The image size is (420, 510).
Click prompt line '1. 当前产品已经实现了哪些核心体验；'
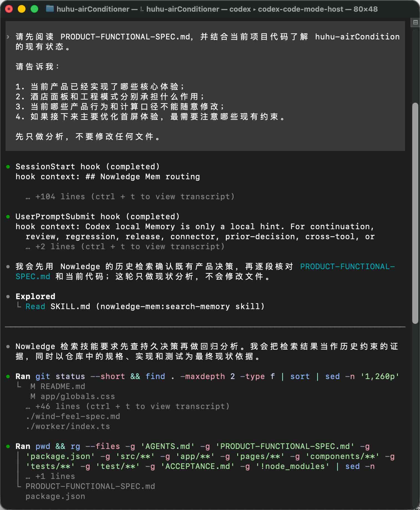100,87
